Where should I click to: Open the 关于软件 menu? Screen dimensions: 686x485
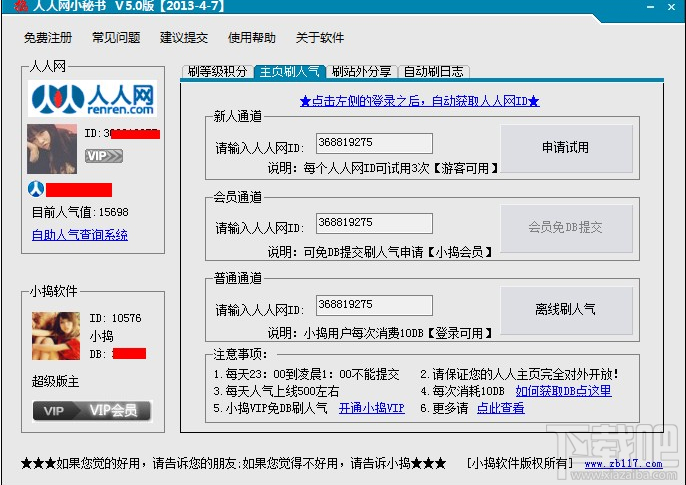[320, 38]
